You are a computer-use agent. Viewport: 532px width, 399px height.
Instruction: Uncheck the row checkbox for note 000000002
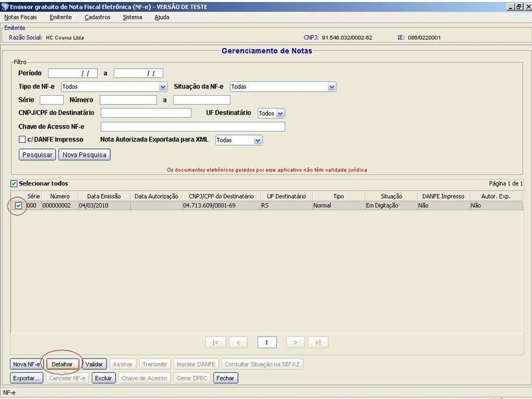[19, 205]
